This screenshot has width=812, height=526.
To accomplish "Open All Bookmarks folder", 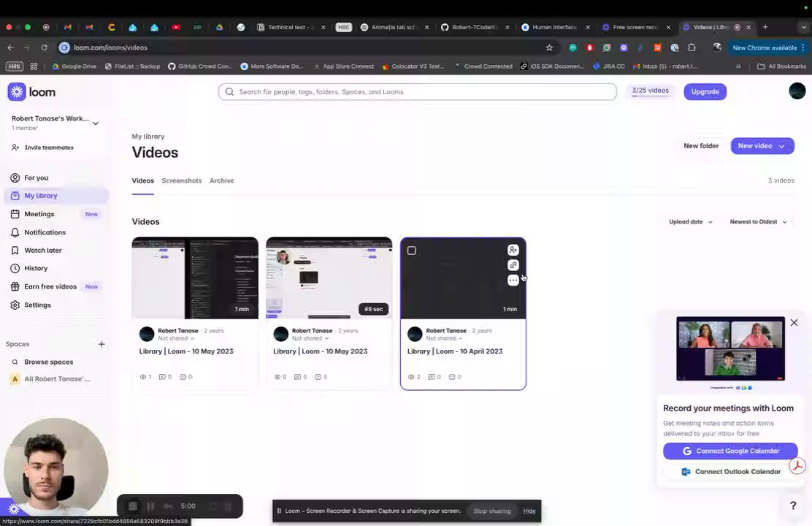I will coord(781,66).
